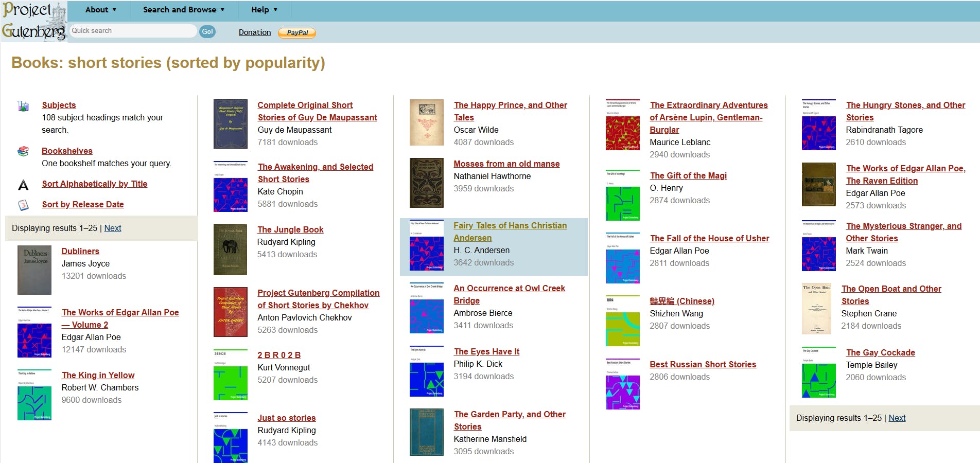Select Sort by Release Date
The width and height of the screenshot is (980, 463).
click(x=83, y=204)
